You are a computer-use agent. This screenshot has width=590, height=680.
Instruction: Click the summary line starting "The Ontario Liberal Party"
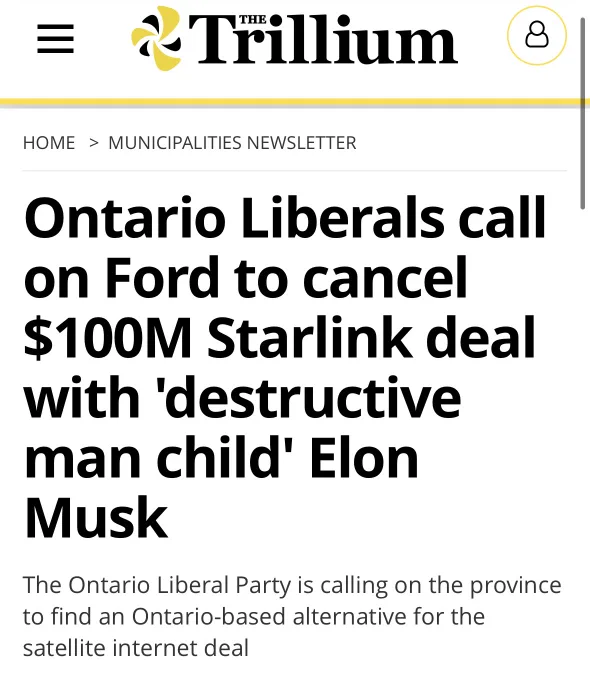pos(292,585)
